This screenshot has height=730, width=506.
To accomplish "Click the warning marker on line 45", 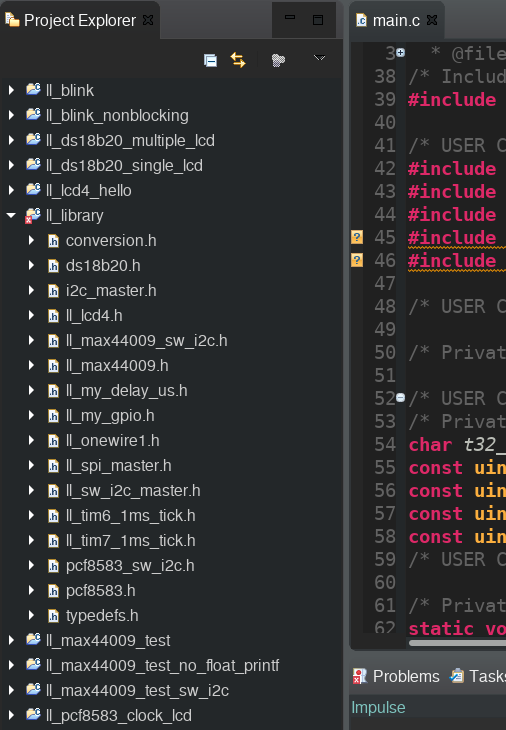I will [357, 237].
